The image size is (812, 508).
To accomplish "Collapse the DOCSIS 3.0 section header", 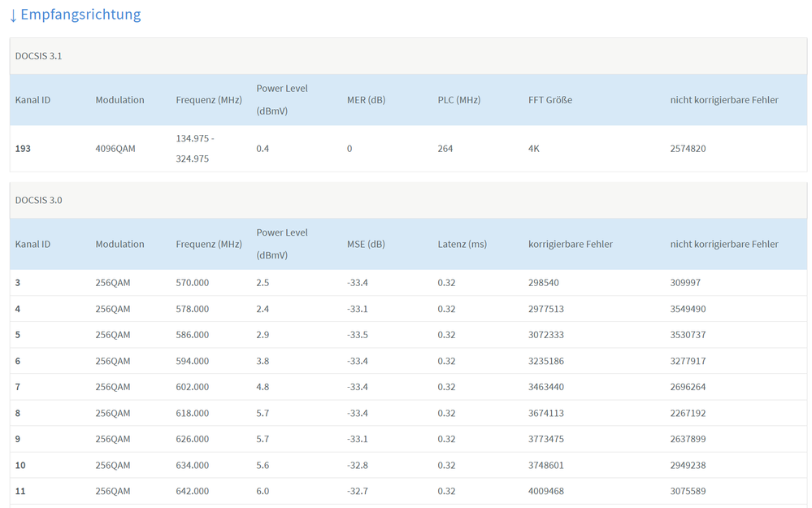I will click(x=39, y=200).
